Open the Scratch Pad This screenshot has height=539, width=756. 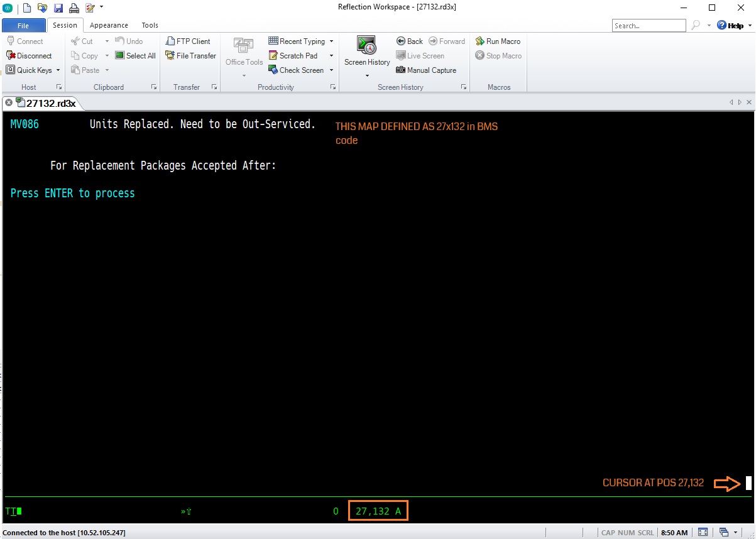(x=295, y=55)
